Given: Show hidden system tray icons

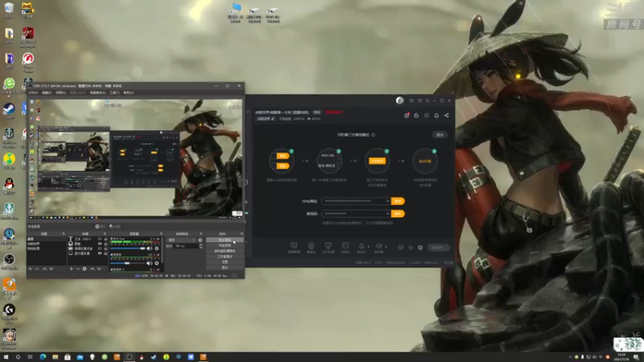Looking at the screenshot, I should [x=570, y=357].
